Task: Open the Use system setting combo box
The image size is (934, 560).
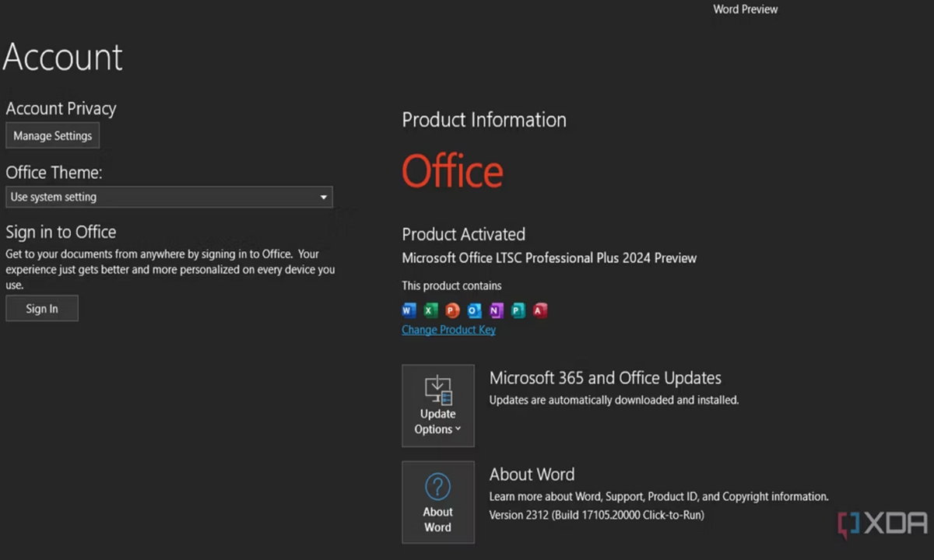Action: pos(169,197)
